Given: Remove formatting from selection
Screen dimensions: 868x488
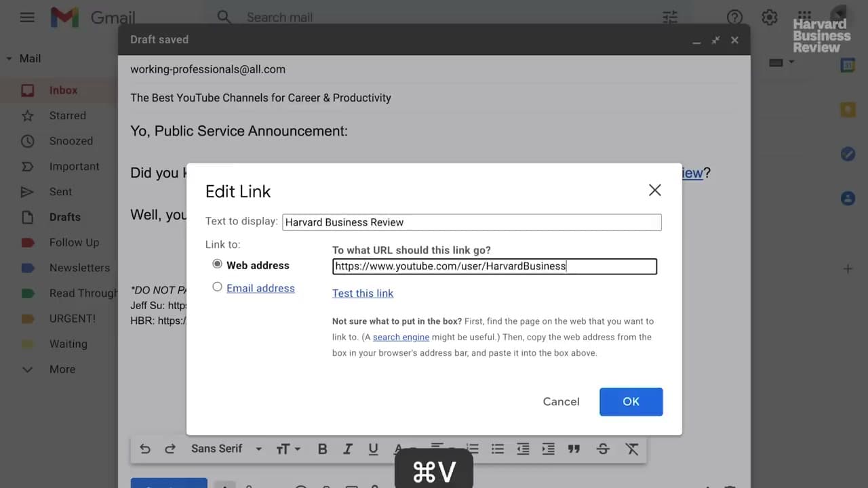Looking at the screenshot, I should click(632, 449).
